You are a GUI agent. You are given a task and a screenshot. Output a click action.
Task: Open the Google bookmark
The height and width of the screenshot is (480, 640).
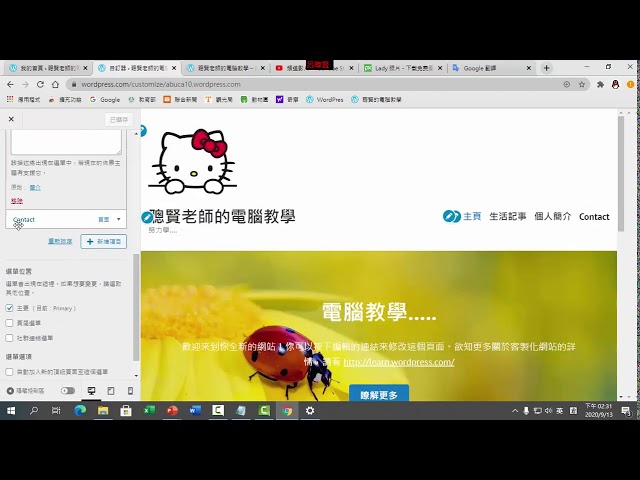point(105,99)
